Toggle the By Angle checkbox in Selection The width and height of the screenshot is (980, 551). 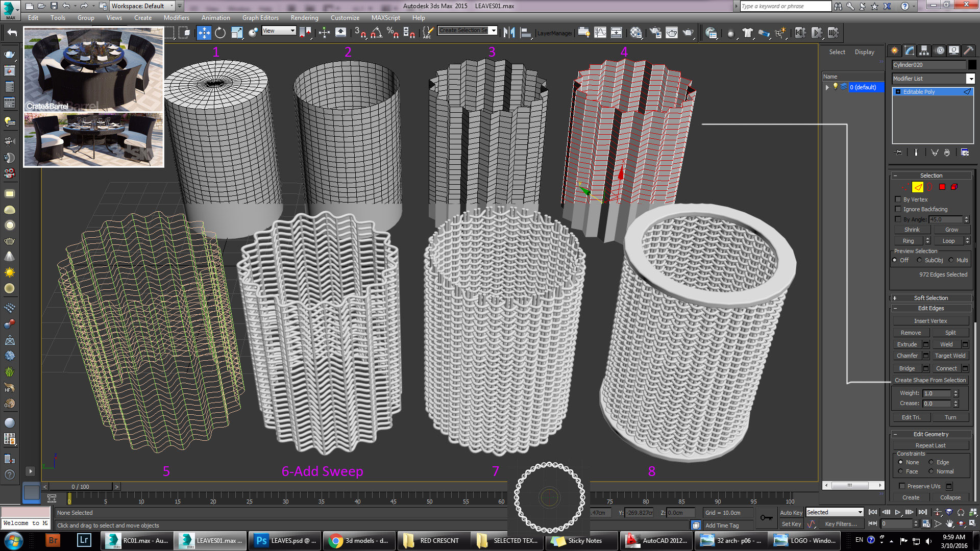tap(898, 219)
